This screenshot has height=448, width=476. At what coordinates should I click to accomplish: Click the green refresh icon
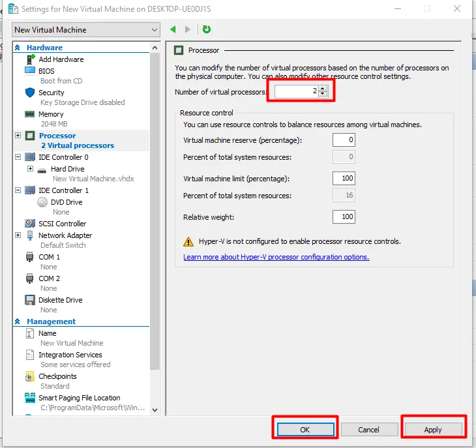pyautogui.click(x=207, y=29)
